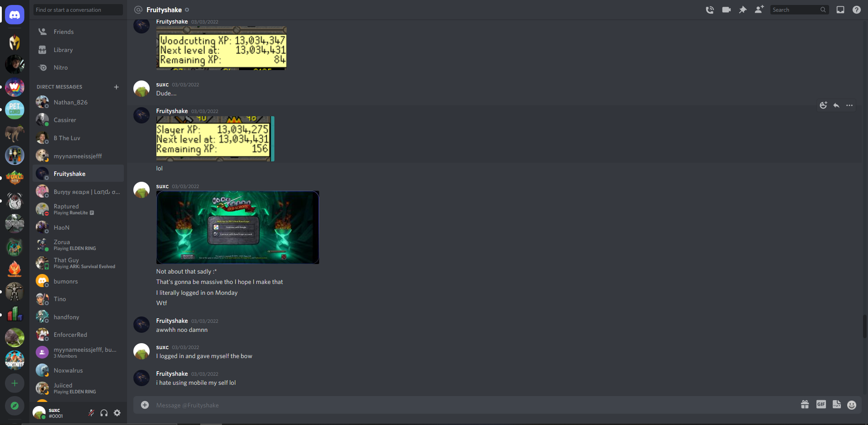Open the inbox
This screenshot has width=868, height=425.
(840, 9)
